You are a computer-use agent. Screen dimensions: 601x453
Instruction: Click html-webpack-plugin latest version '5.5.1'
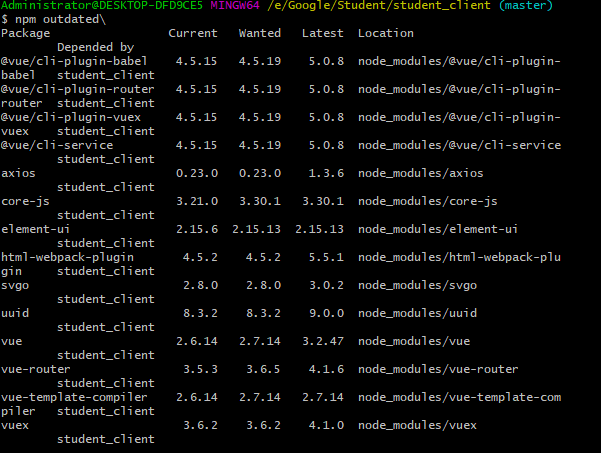[326, 257]
